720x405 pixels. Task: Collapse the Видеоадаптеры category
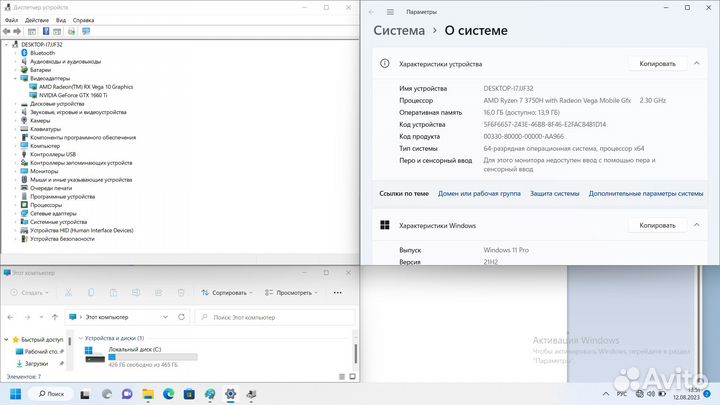(x=16, y=78)
